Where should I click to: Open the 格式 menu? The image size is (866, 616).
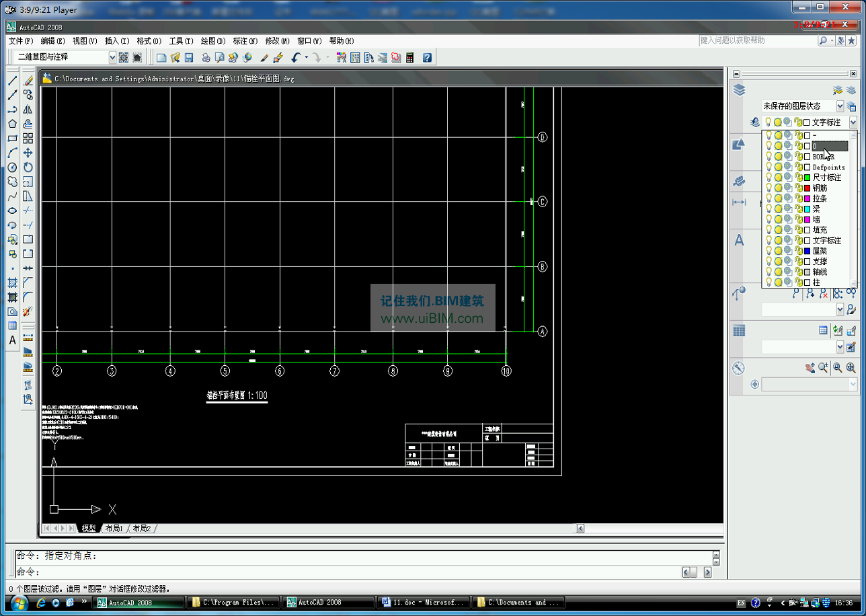point(149,41)
